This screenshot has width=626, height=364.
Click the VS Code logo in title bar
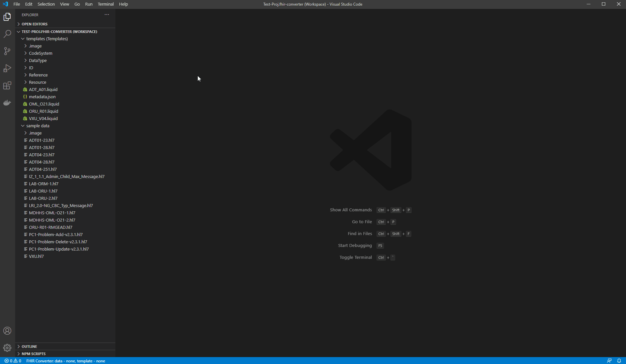(5, 4)
